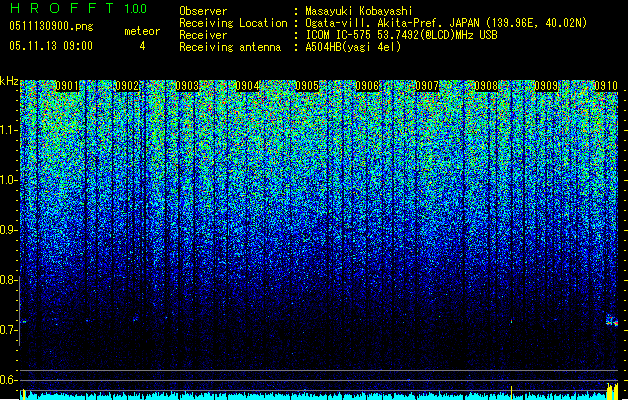
Task: Click the yellow intensity spike below 0908
Action: pos(511,392)
